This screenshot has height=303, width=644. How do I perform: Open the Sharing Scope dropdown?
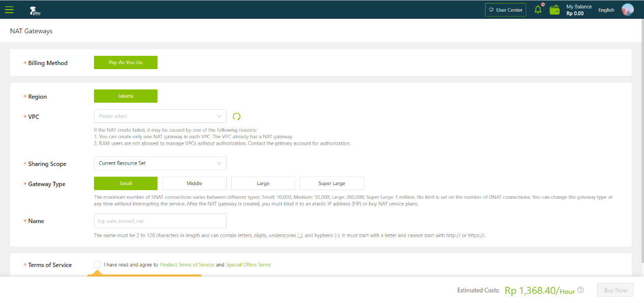click(x=160, y=163)
